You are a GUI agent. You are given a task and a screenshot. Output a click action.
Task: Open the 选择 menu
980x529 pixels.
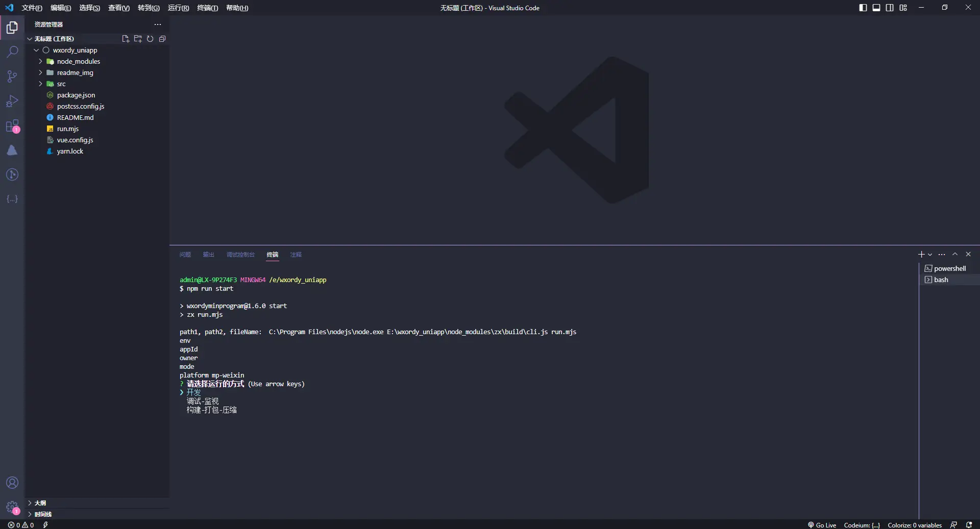89,8
